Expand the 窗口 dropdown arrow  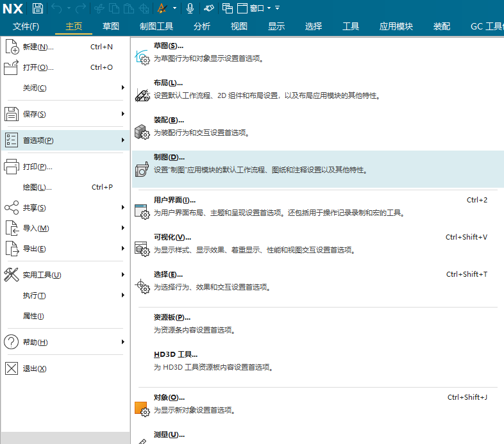click(269, 8)
